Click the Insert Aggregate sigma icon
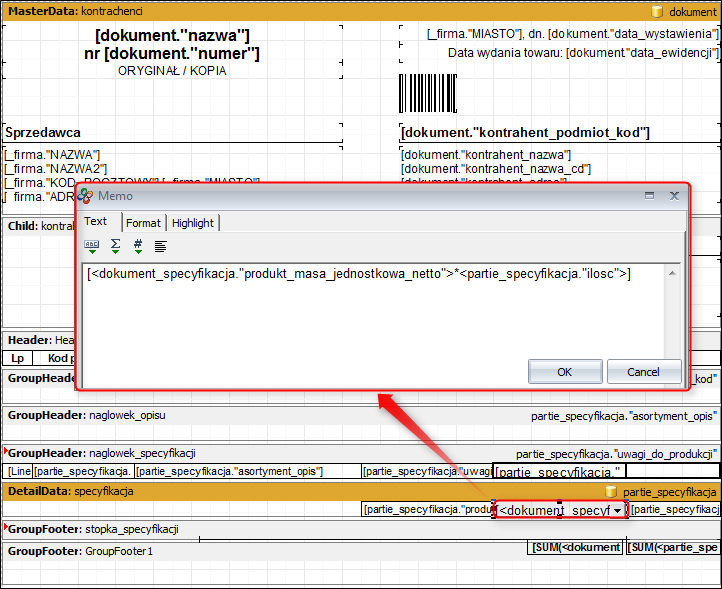This screenshot has height=589, width=722. (115, 244)
